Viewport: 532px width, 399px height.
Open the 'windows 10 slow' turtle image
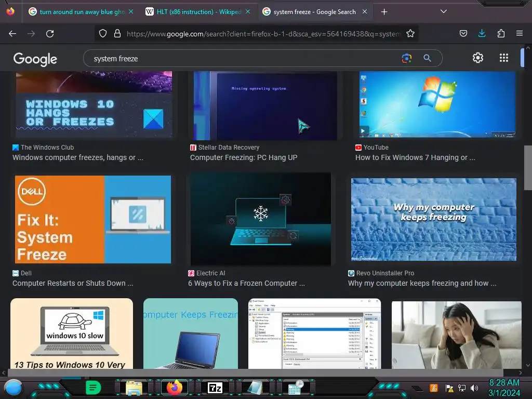72,334
